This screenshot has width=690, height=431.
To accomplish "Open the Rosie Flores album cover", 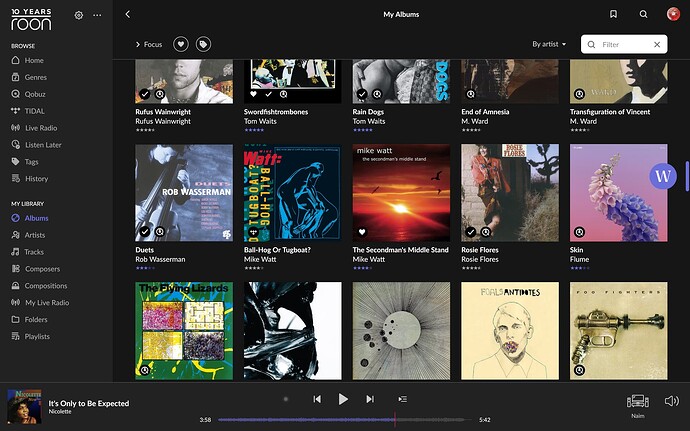I will pos(510,193).
